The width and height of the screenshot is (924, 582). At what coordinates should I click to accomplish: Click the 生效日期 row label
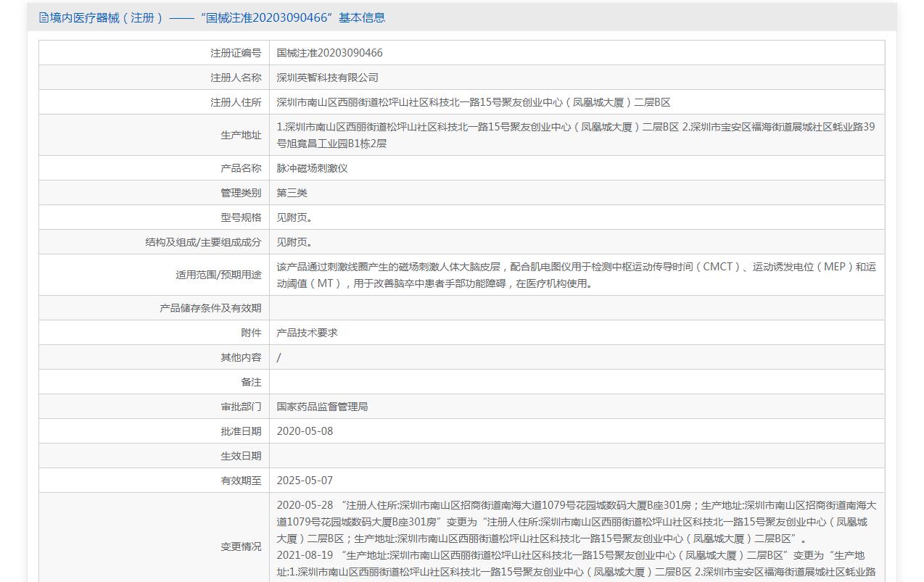pyautogui.click(x=241, y=456)
